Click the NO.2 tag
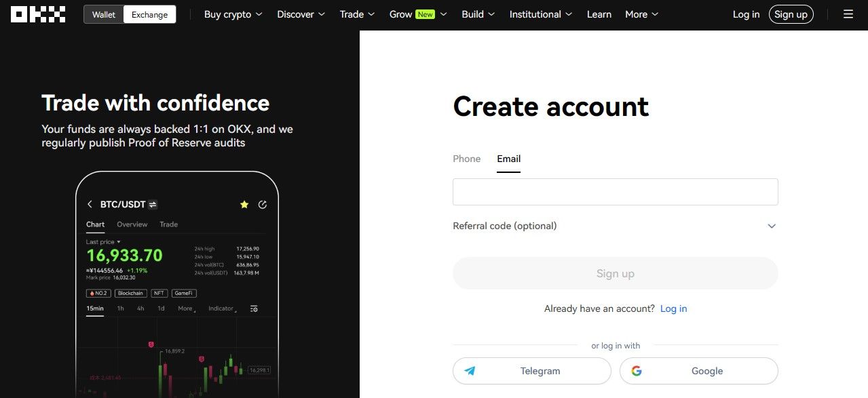This screenshot has height=398, width=868. (x=98, y=294)
